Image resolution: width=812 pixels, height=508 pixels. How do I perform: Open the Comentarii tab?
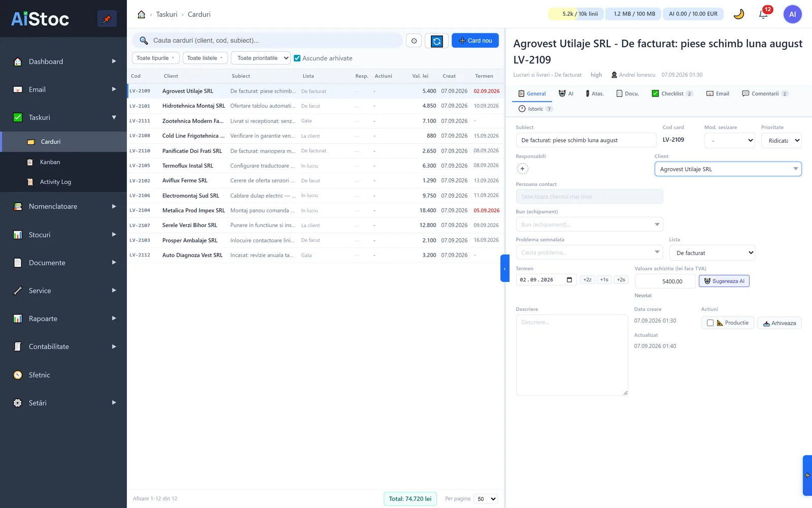765,93
